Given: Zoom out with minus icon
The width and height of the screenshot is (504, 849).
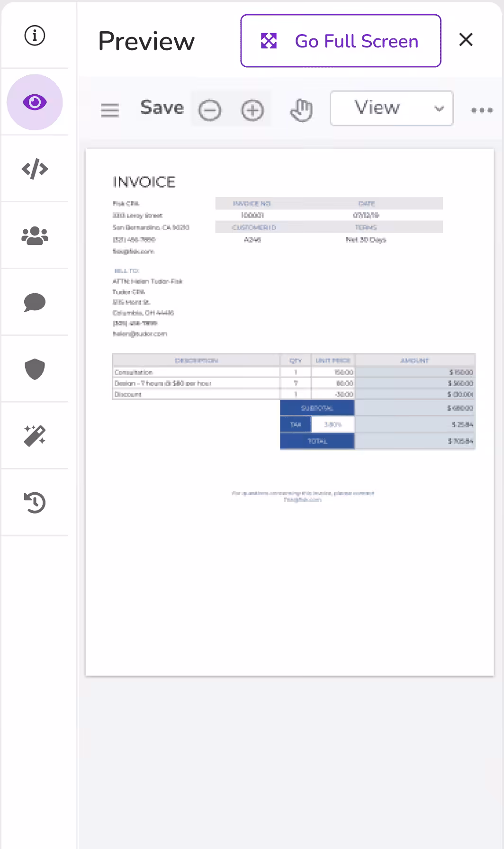Looking at the screenshot, I should tap(209, 110).
